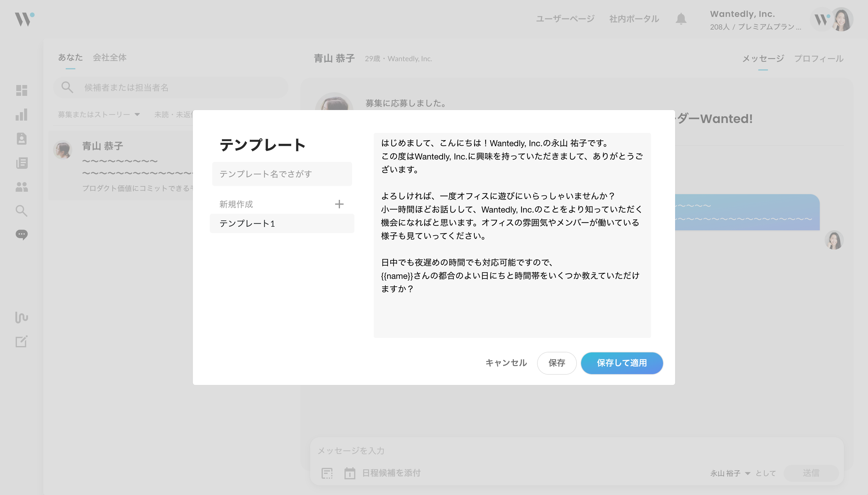Click the cursive W icon in lower sidebar

(x=22, y=317)
